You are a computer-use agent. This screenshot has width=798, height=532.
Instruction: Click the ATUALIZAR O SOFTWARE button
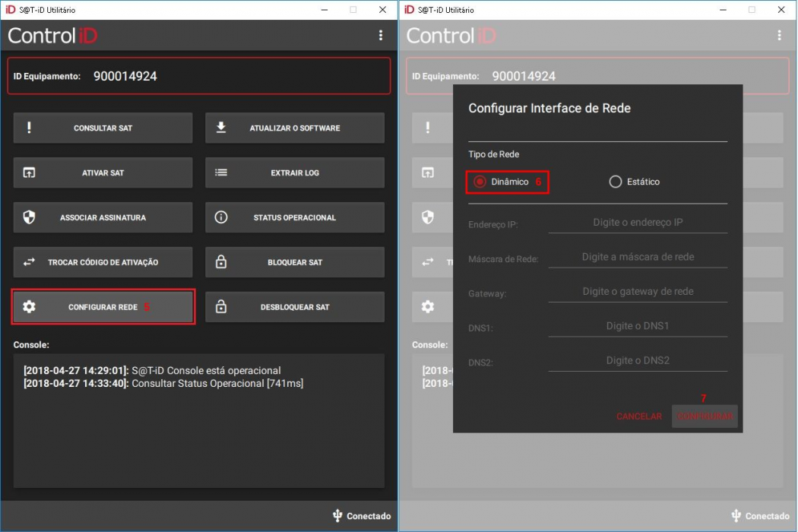tap(295, 128)
